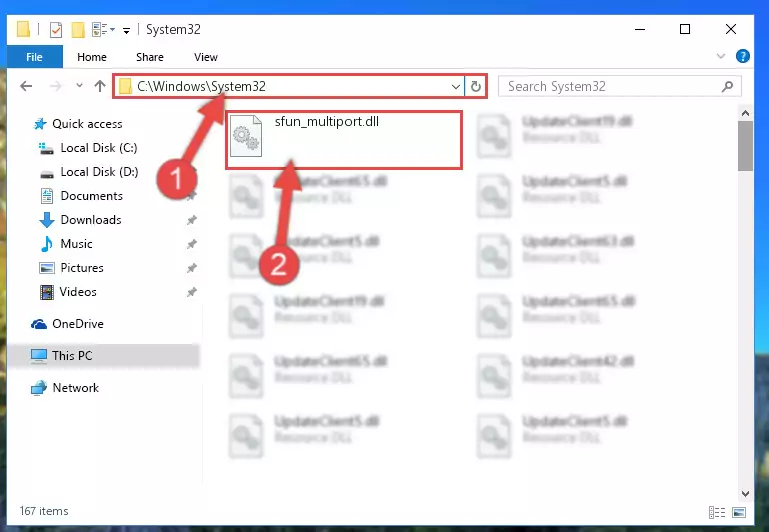The image size is (769, 532).
Task: Switch to large icons view layout
Action: pyautogui.click(x=739, y=512)
